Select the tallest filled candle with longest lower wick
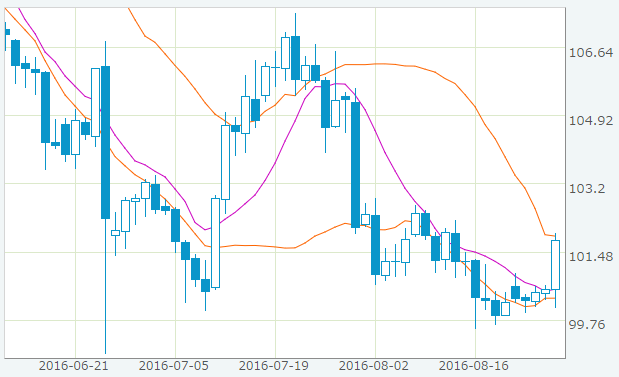 click(x=105, y=143)
